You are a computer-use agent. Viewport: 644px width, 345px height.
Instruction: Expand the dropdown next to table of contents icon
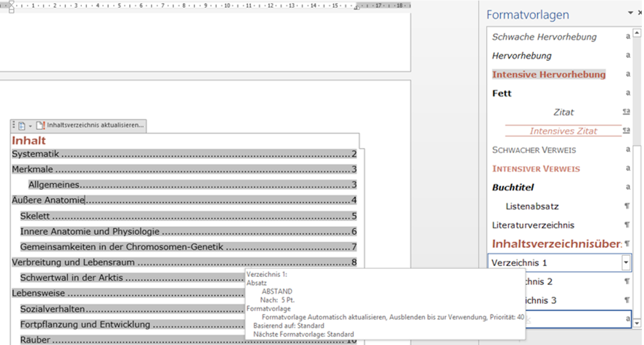click(30, 125)
